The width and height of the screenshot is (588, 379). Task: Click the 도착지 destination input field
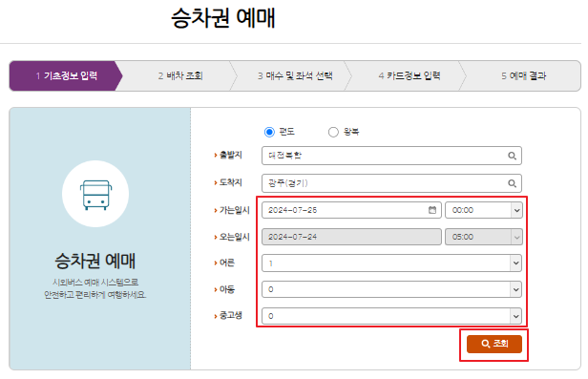point(391,183)
